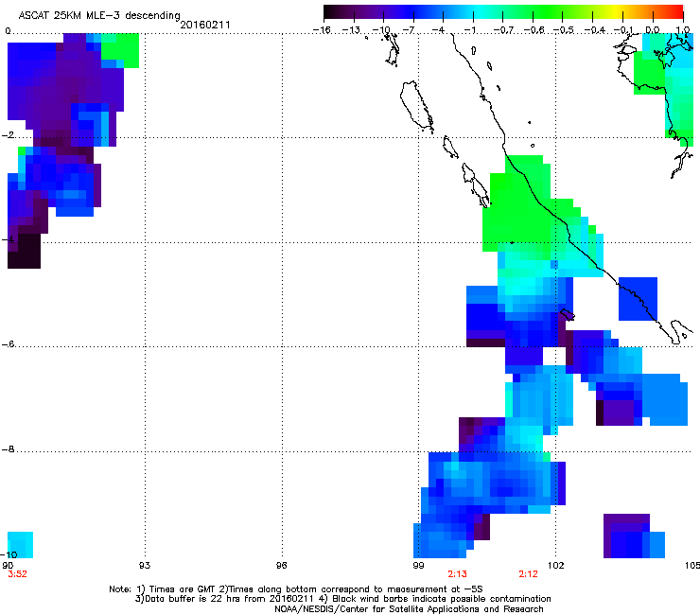
Task: Click the note line starting "Note: 1) Times are GMT"
Action: coord(296,589)
